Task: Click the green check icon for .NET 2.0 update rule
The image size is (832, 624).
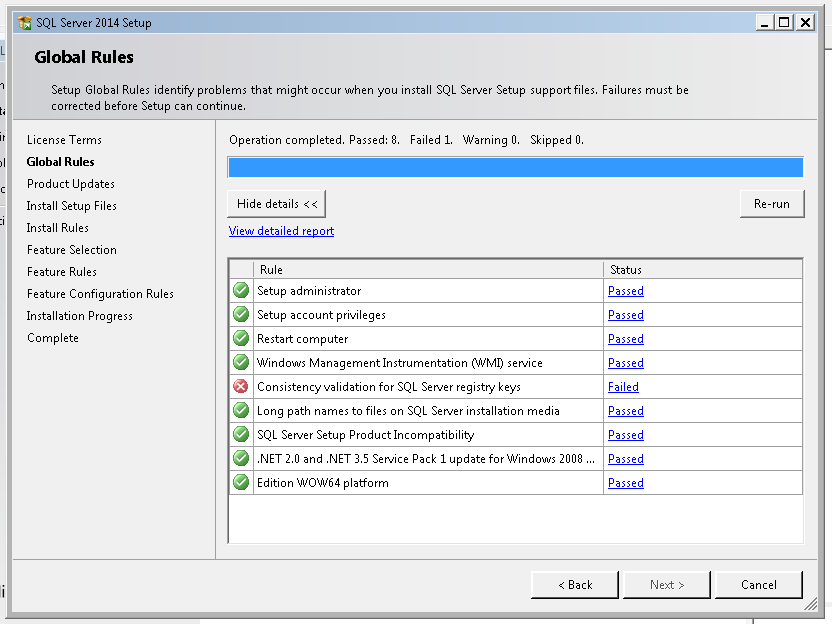Action: pos(241,458)
